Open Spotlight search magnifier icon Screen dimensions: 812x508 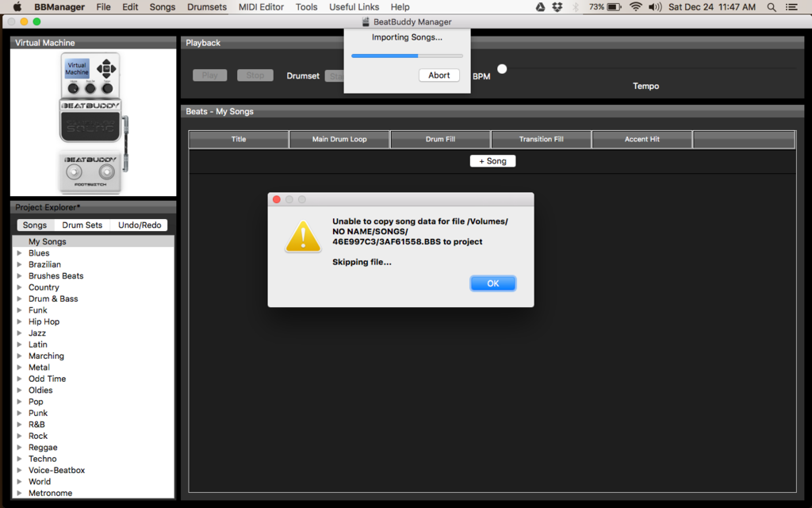coord(771,6)
